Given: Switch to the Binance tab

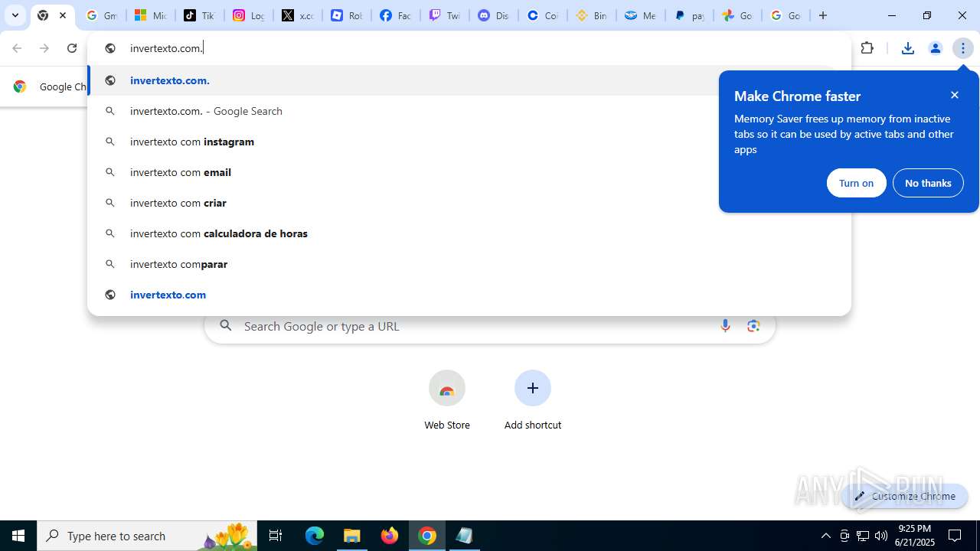Looking at the screenshot, I should tap(591, 15).
